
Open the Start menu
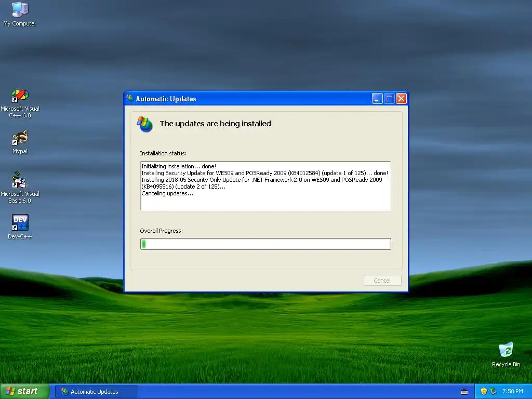24,391
